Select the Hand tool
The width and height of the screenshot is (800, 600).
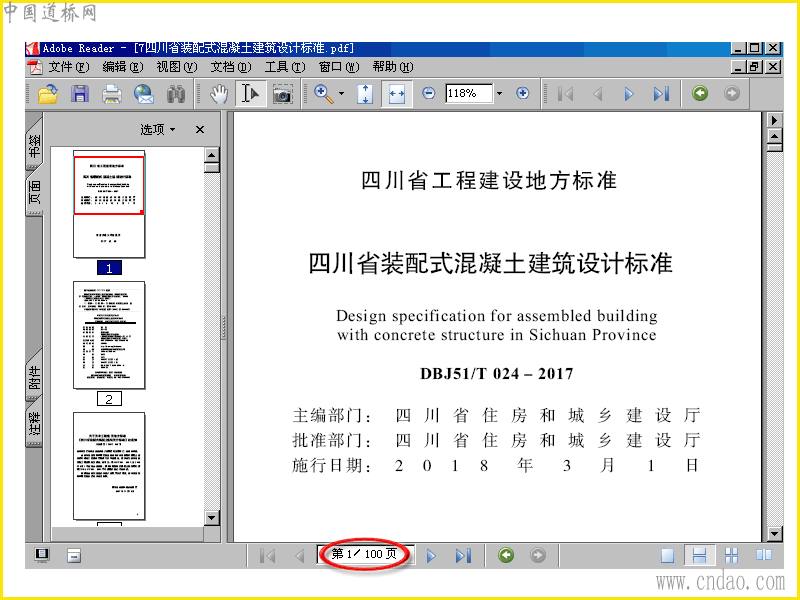coord(219,94)
